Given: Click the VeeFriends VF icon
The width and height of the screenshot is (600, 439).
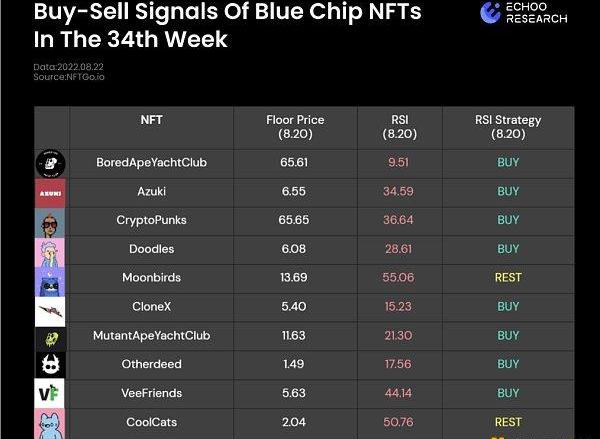Looking at the screenshot, I should coord(51,394).
